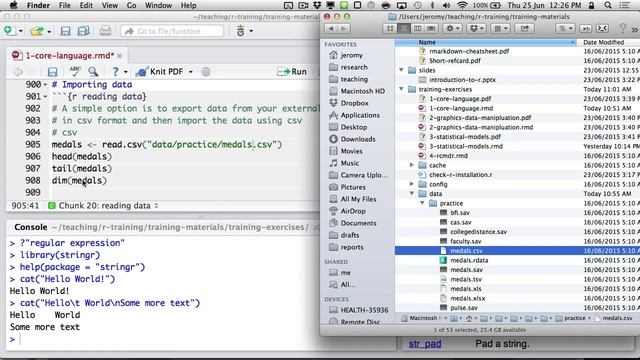Switch Finder to list view
640x360 pixels.
[x=404, y=28]
